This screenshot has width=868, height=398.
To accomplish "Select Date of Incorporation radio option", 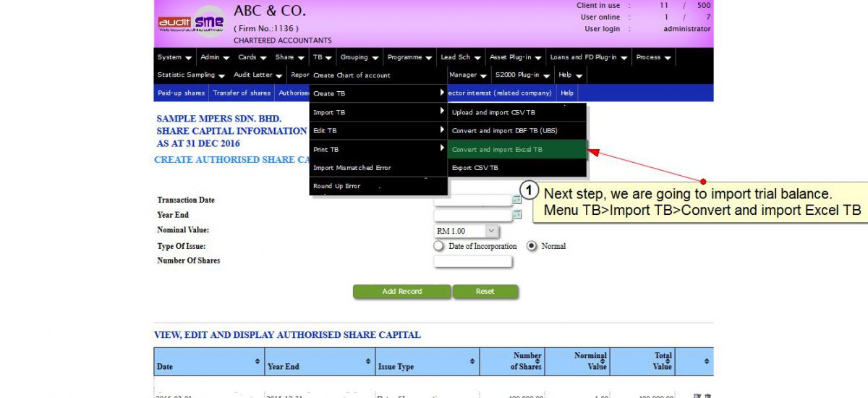I will click(438, 246).
